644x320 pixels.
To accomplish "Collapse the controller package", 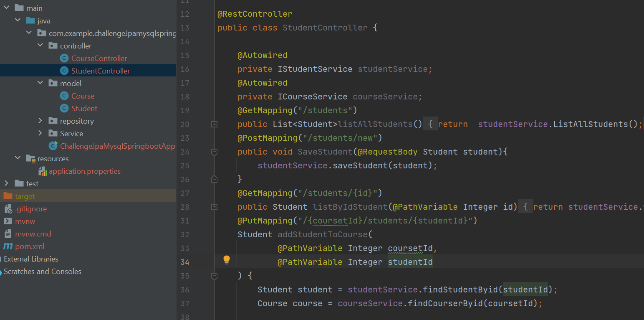I will [40, 46].
